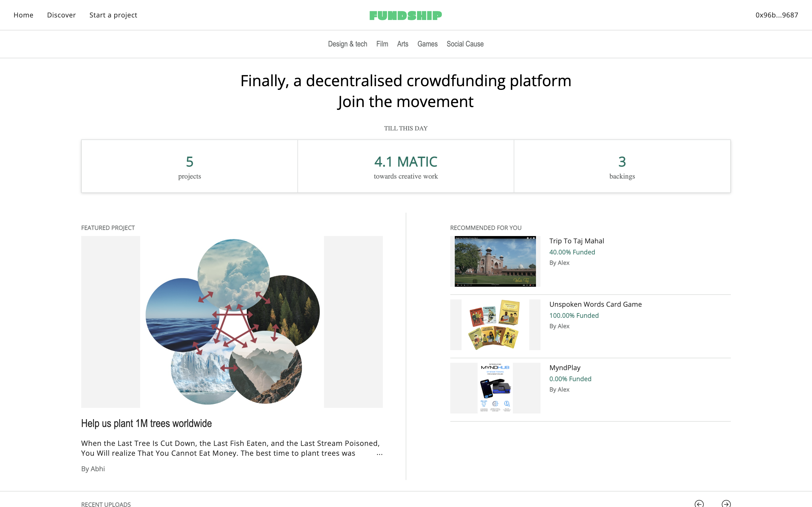Image resolution: width=812 pixels, height=507 pixels.
Task: Expand the truncated description ellipsis
Action: click(379, 454)
